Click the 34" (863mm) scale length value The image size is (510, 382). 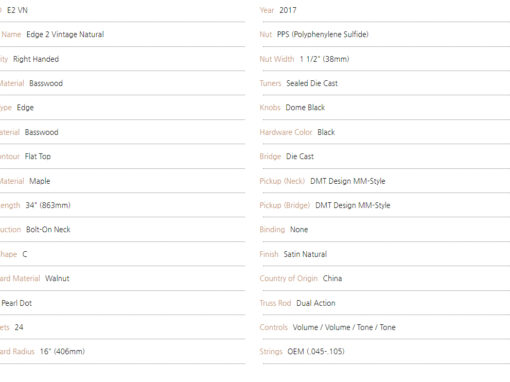pyautogui.click(x=48, y=205)
